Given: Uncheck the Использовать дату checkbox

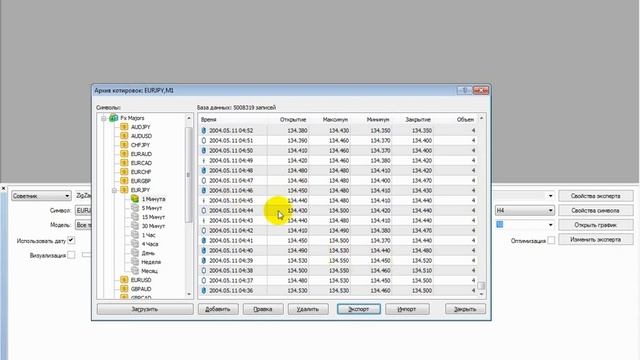Looking at the screenshot, I should pyautogui.click(x=71, y=240).
